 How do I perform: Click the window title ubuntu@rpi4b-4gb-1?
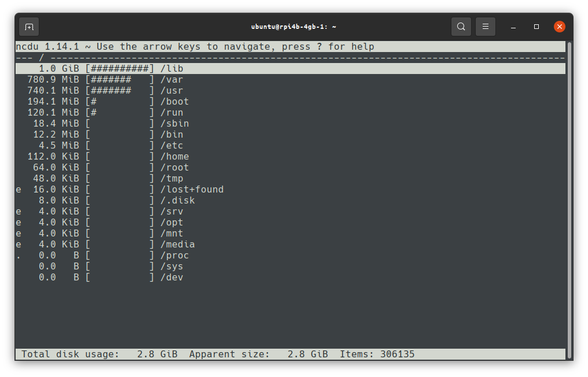(293, 27)
